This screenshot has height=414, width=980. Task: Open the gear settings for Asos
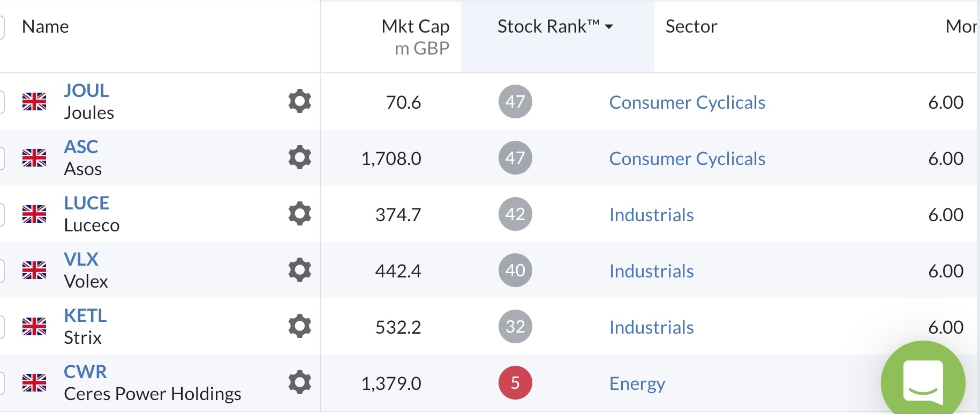point(299,157)
